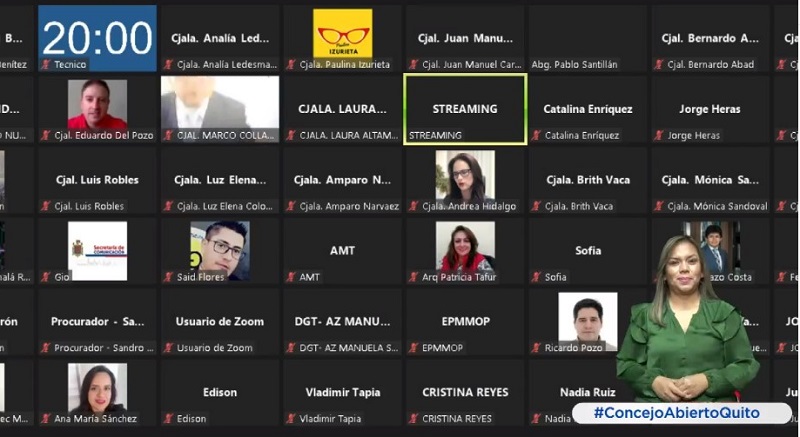Click muted mic icon on Jorge Heras tile

click(659, 135)
